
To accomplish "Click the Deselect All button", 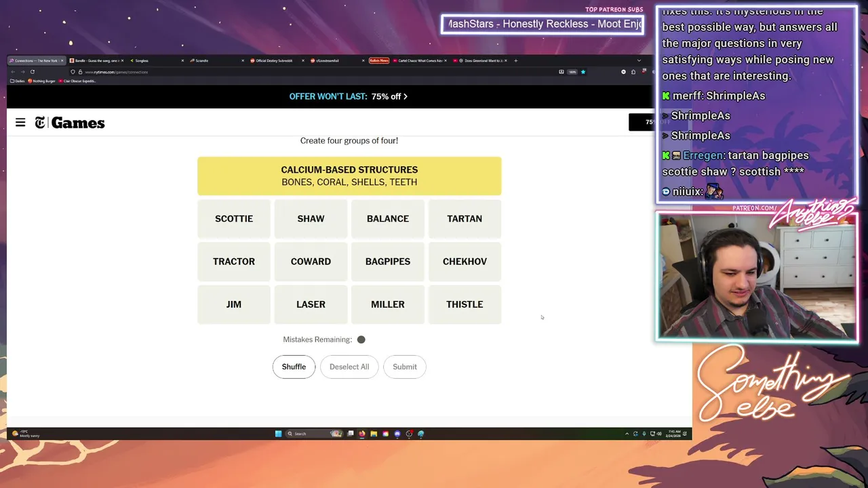I will pos(349,367).
